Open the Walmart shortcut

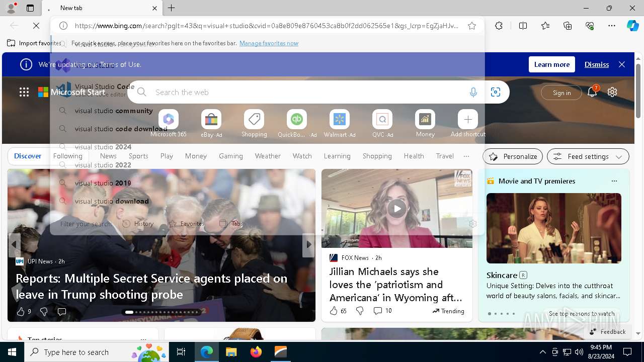[340, 123]
